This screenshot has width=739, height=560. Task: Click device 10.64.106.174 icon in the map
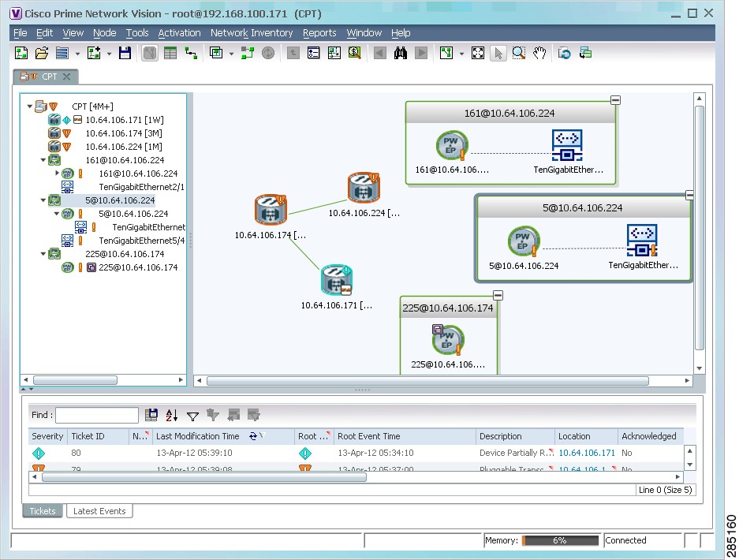point(271,209)
